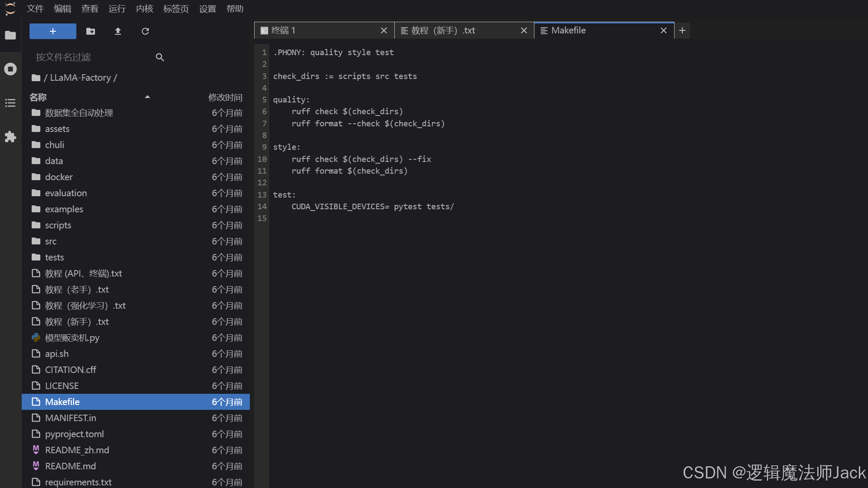
Task: Open the 内核 menu
Action: [x=144, y=9]
